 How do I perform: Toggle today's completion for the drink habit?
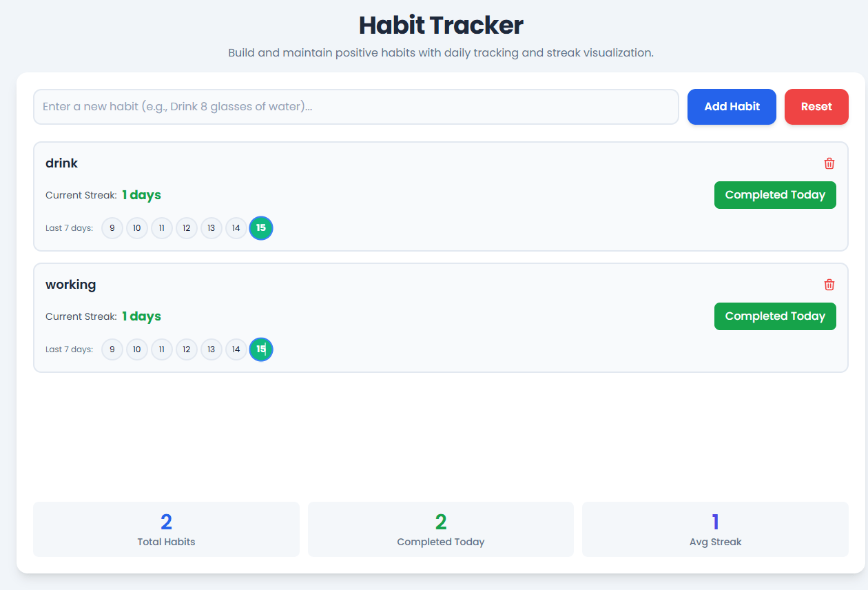(775, 195)
